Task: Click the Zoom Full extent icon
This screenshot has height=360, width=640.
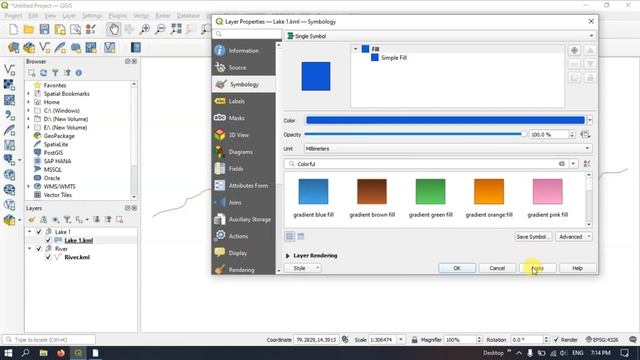Action: click(x=176, y=29)
